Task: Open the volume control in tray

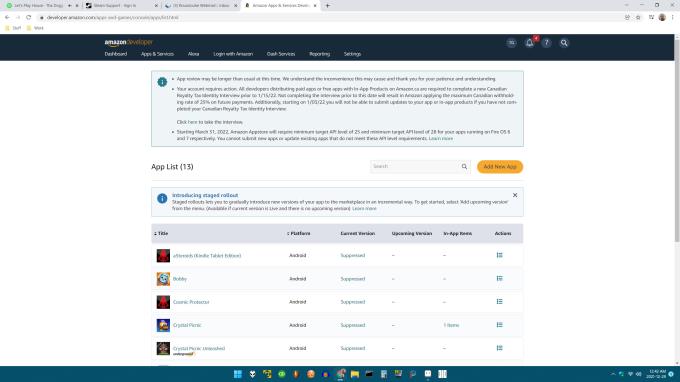Action: point(638,374)
